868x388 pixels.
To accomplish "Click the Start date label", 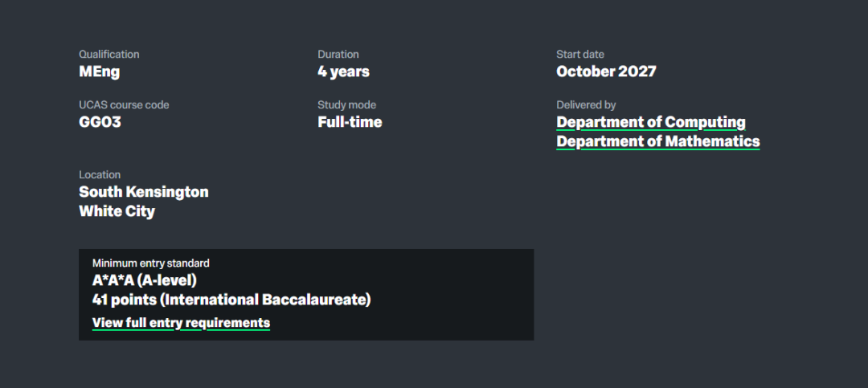I will [580, 55].
